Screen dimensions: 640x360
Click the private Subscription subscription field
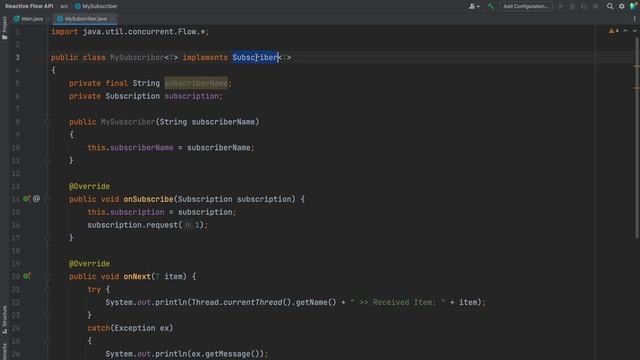click(x=146, y=96)
